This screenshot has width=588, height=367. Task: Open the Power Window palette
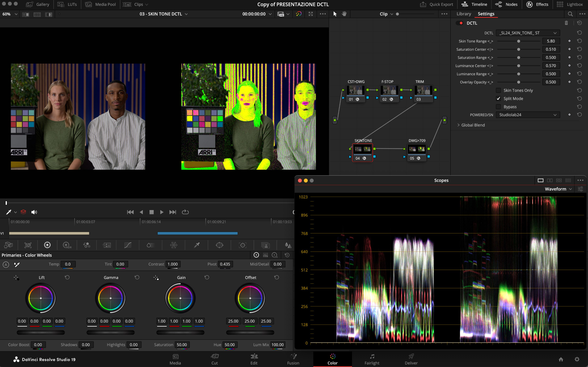coord(219,245)
